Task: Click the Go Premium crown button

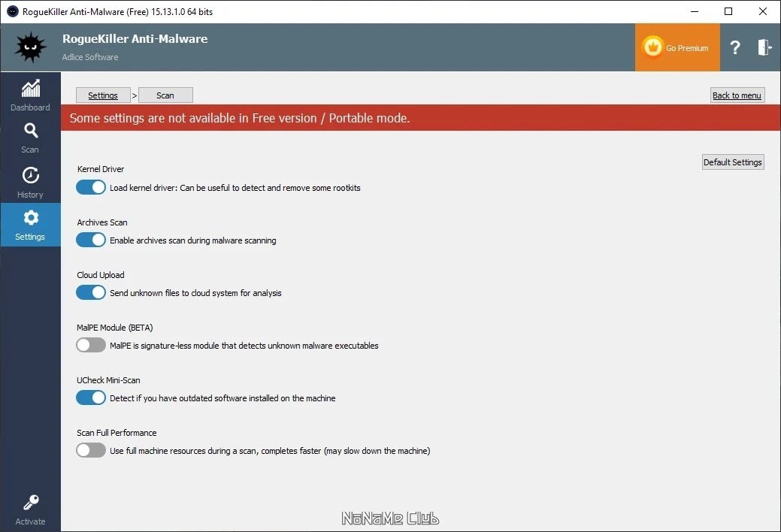Action: click(677, 47)
